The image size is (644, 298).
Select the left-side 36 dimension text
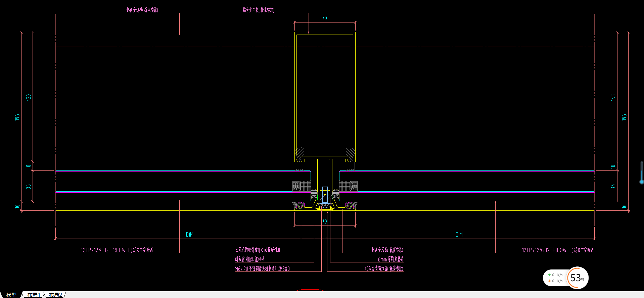coord(29,186)
